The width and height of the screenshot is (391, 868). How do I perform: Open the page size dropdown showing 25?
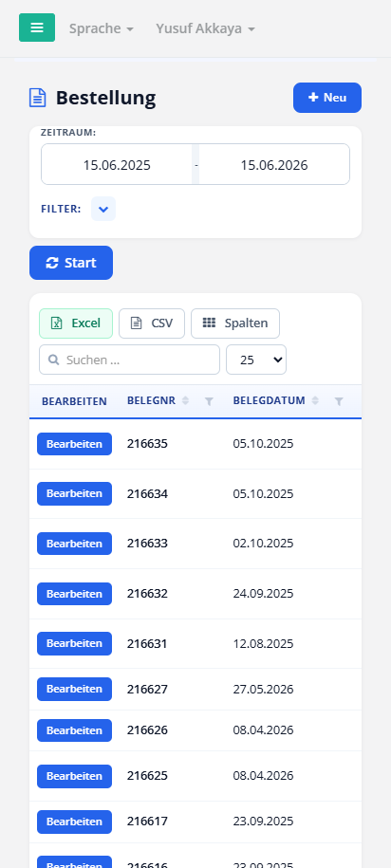tap(256, 360)
